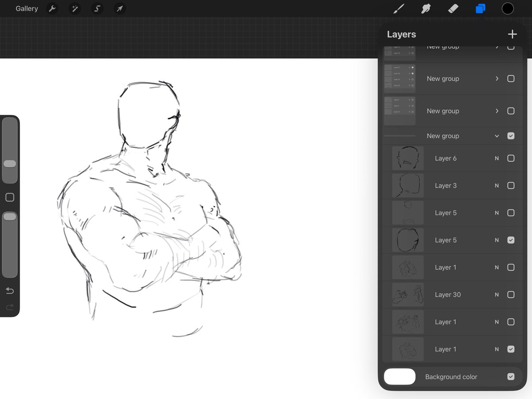Screen dimensions: 532x399
Task: Uncheck Background color visibility
Action: 511,376
